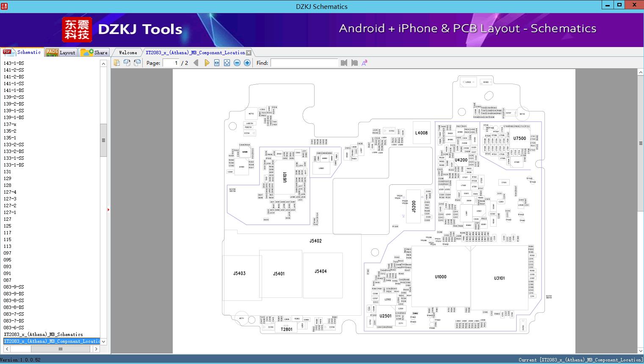Close the XT2083 Component Location tab
This screenshot has width=644, height=364.
(249, 53)
